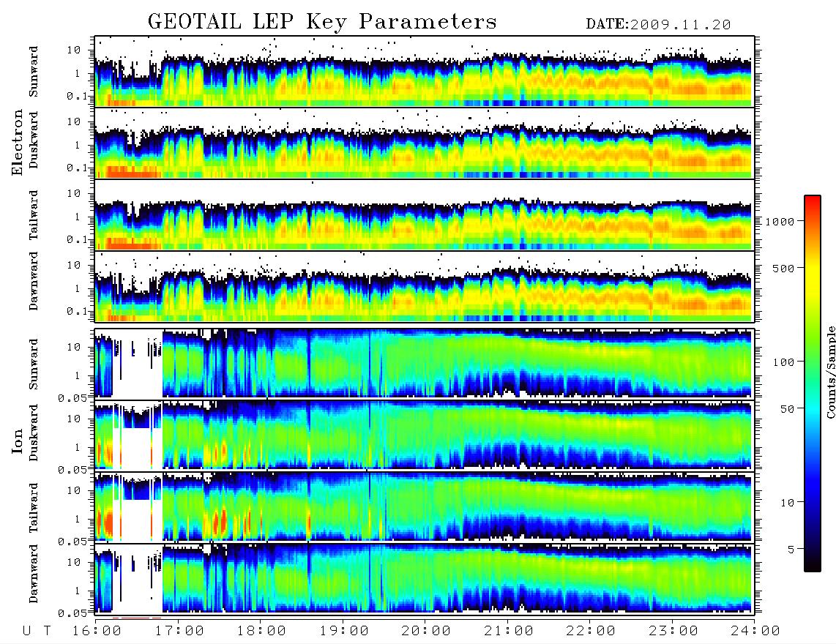This screenshot has height=644, width=836.
Task: Click the 100 tick on the color bar
Action: (x=783, y=362)
